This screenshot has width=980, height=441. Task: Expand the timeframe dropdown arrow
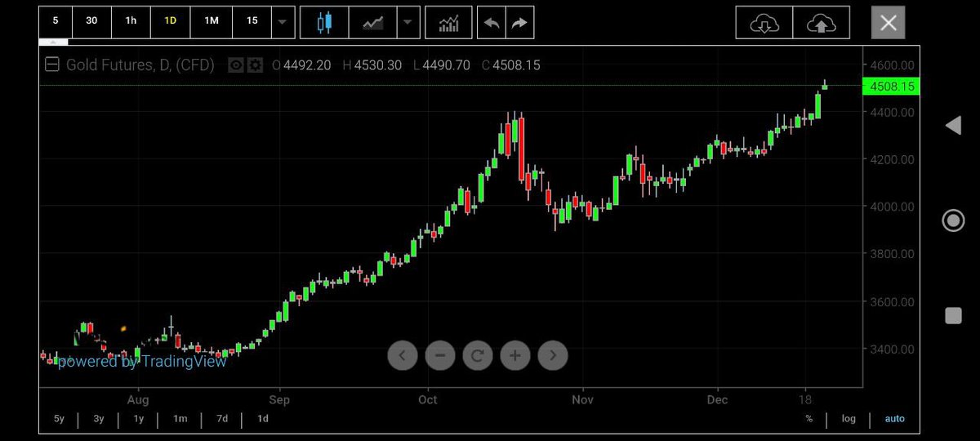click(x=282, y=22)
